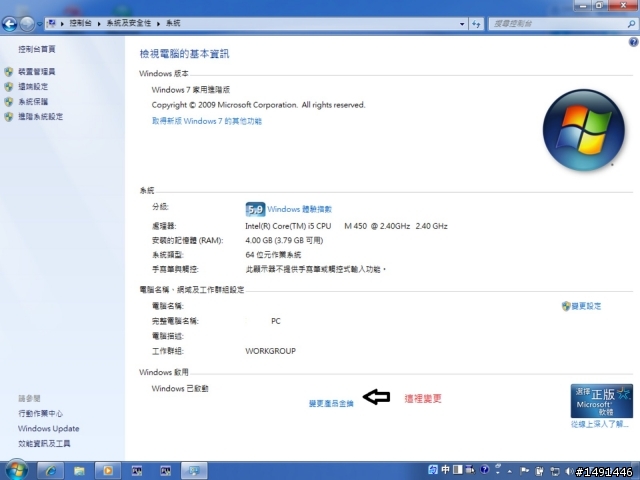Click 取得新版 Windows 7 的其他功能 link

point(207,121)
